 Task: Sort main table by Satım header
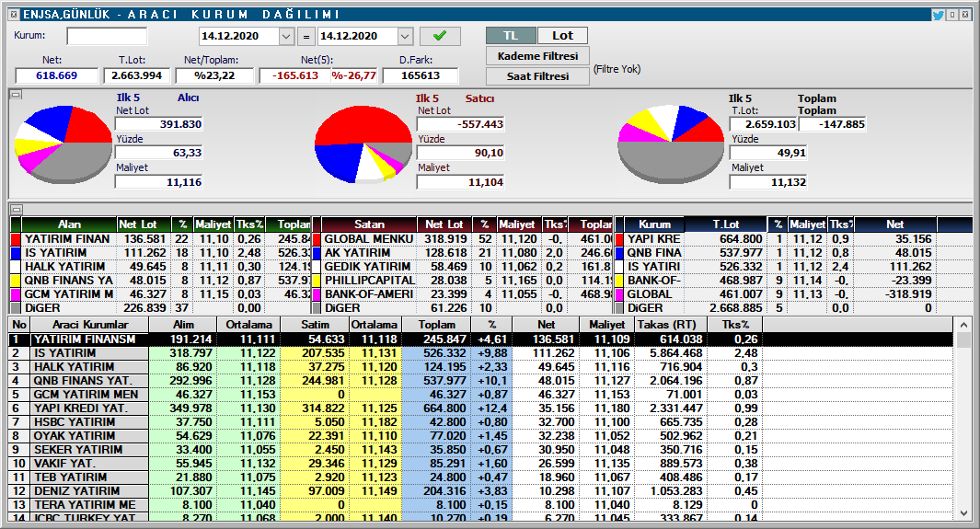(x=315, y=325)
